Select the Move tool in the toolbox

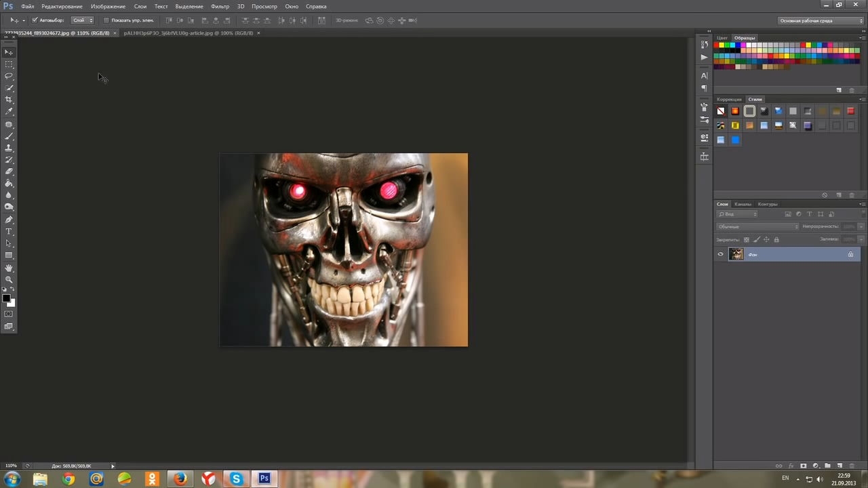[9, 52]
